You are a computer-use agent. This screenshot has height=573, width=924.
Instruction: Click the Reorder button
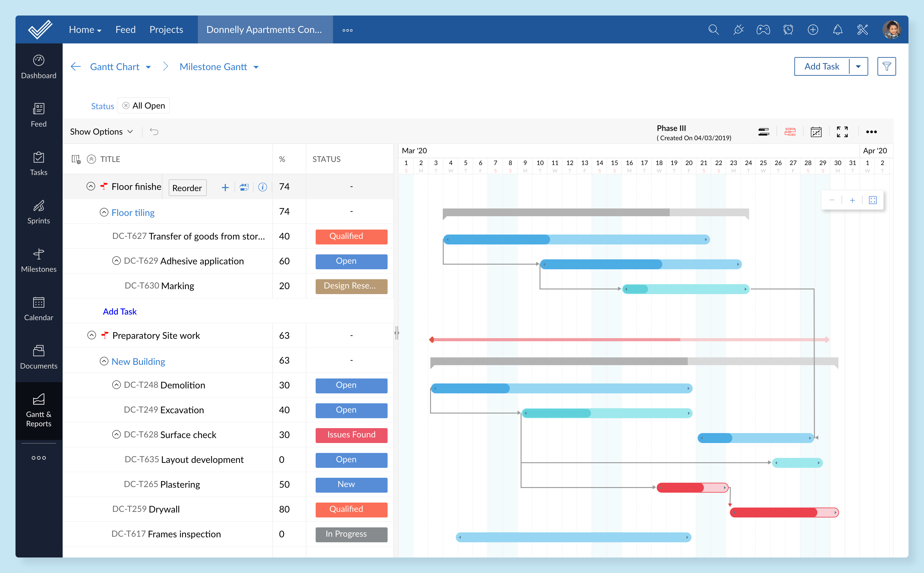pyautogui.click(x=187, y=188)
